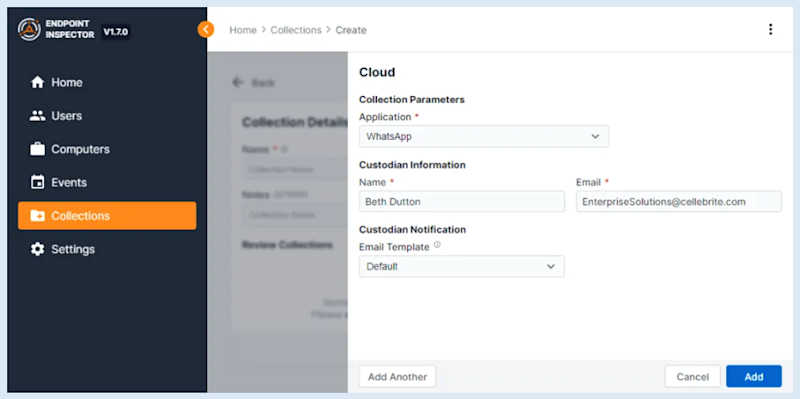
Task: Click the blurred Review Collections heading
Action: (x=287, y=245)
